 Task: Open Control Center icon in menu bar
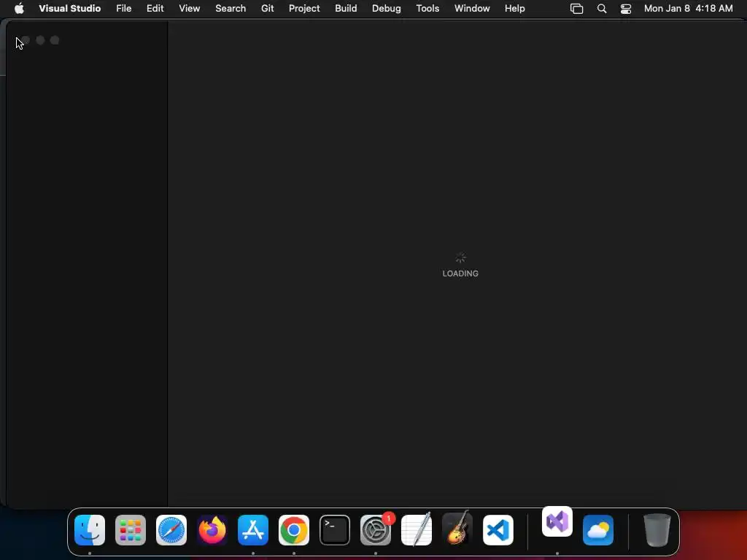[x=625, y=9]
